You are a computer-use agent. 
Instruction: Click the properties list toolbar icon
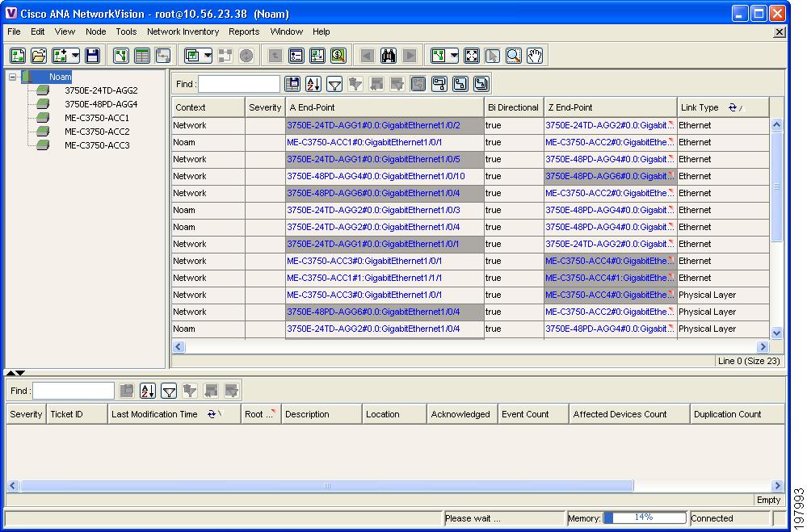point(296,56)
